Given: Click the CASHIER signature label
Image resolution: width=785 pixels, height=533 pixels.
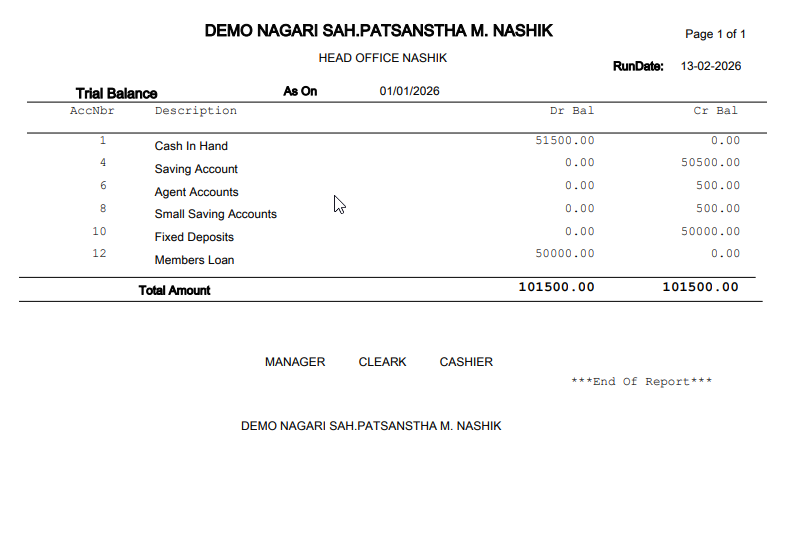Looking at the screenshot, I should [466, 362].
